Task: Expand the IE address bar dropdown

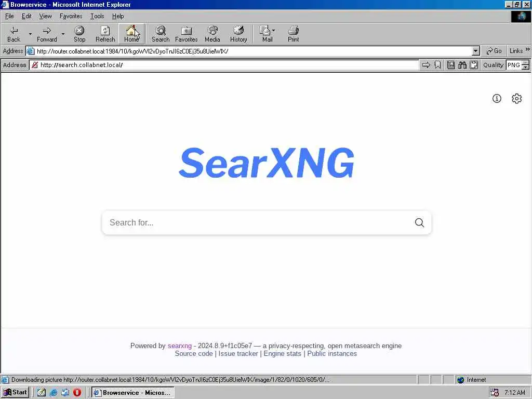Action: click(x=476, y=51)
